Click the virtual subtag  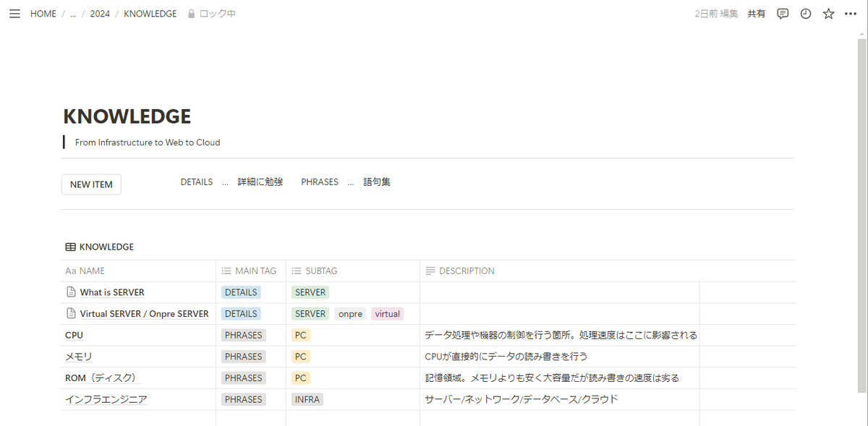click(388, 314)
